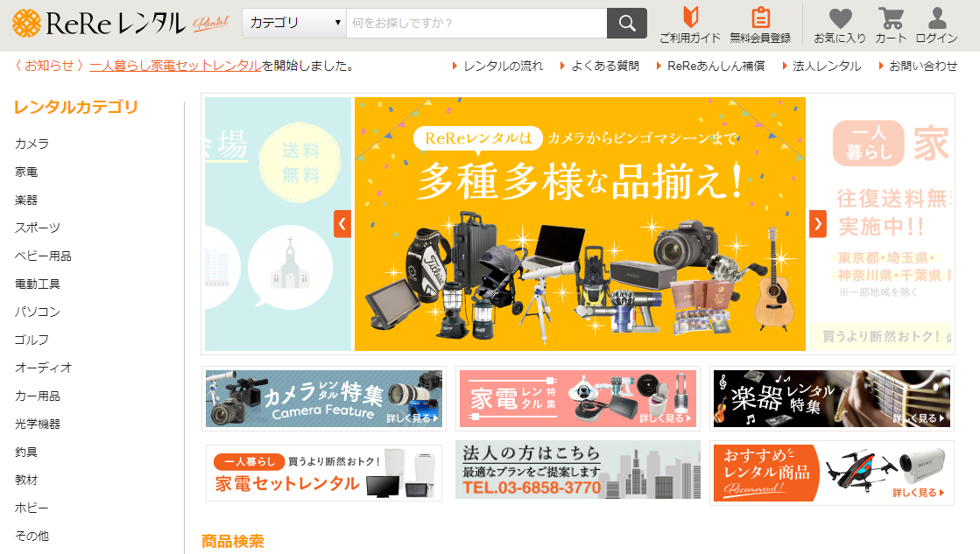Open the おすすめレンタル商品 banner
Image resolution: width=980 pixels, height=554 pixels.
tap(831, 473)
